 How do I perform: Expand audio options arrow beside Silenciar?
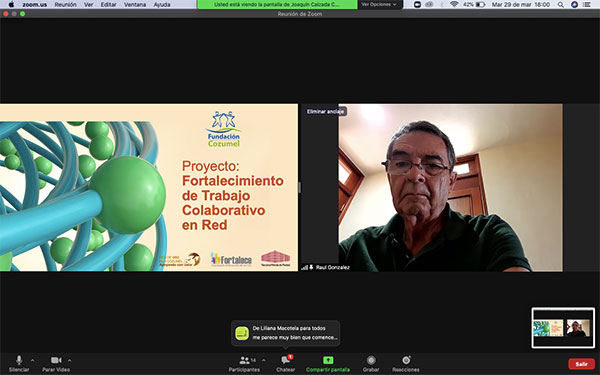coord(32,360)
